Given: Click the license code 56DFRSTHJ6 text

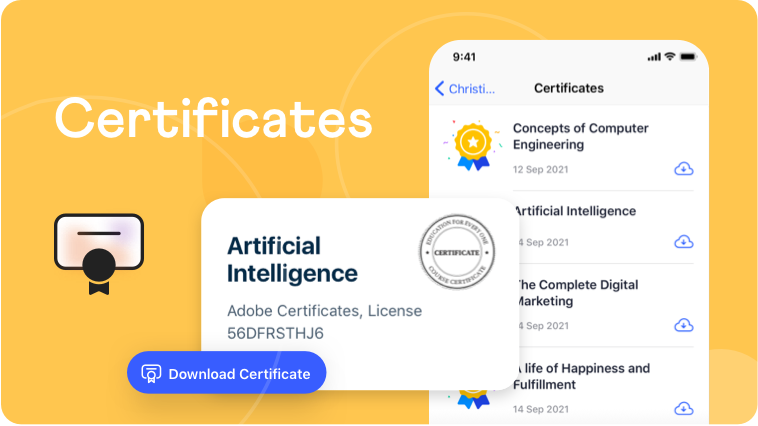Looking at the screenshot, I should [x=275, y=333].
